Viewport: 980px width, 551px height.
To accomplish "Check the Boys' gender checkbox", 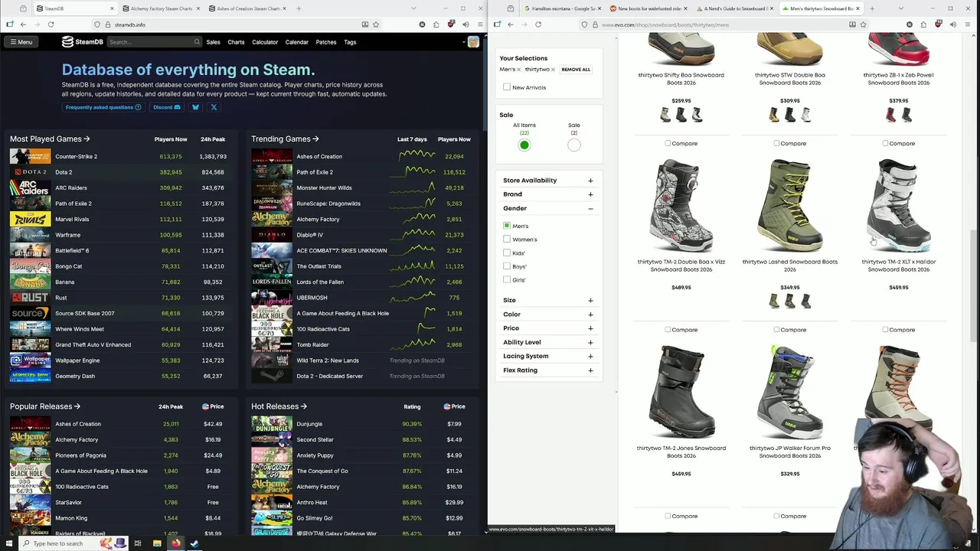I will coord(507,266).
